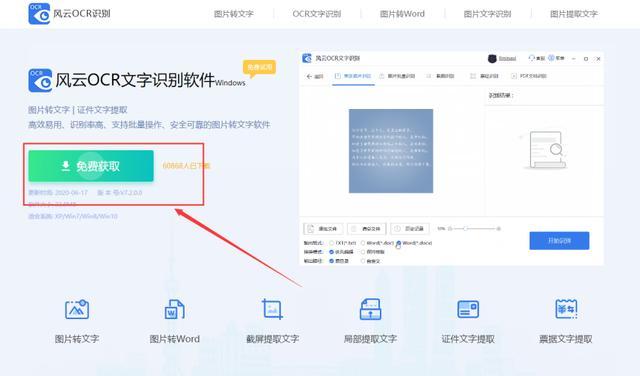
Task: Click the blue start recognition button in the preview
Action: (x=559, y=240)
